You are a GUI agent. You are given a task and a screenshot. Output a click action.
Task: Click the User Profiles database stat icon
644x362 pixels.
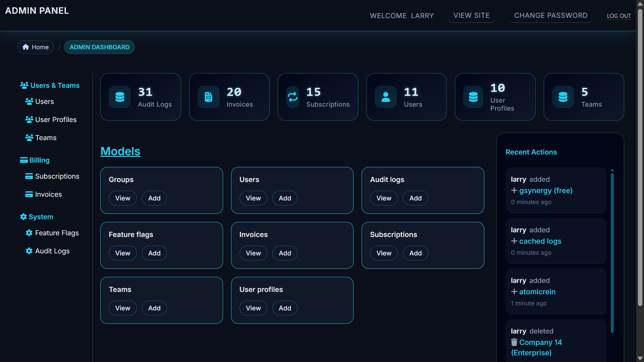473,97
